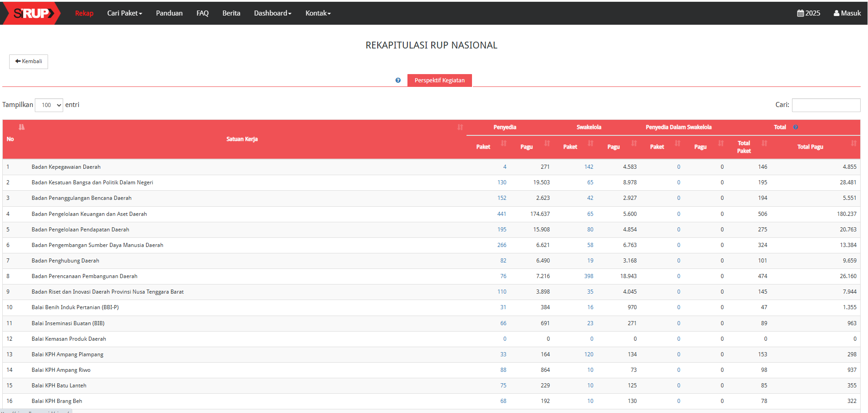Expand the Dashboard dropdown menu
The image size is (868, 413).
(x=272, y=13)
